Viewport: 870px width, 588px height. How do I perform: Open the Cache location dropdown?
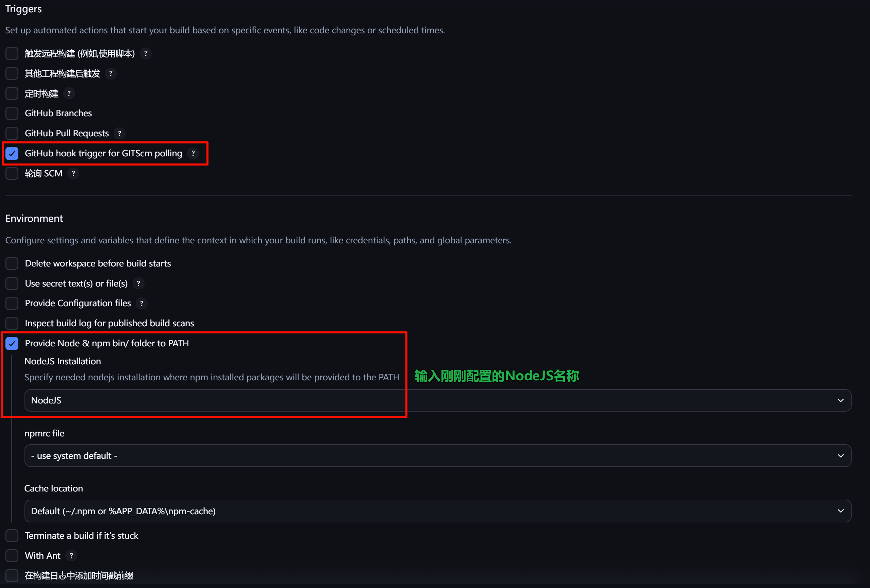437,511
